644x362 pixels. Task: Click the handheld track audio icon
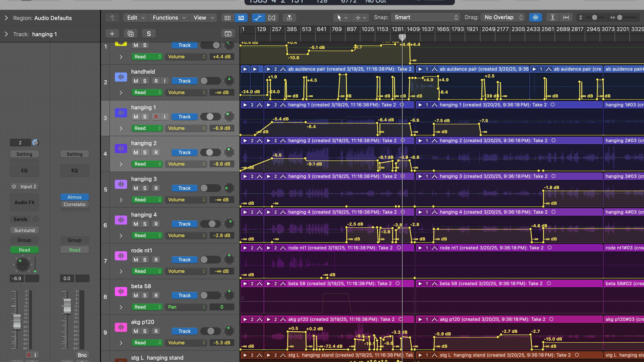(x=121, y=77)
